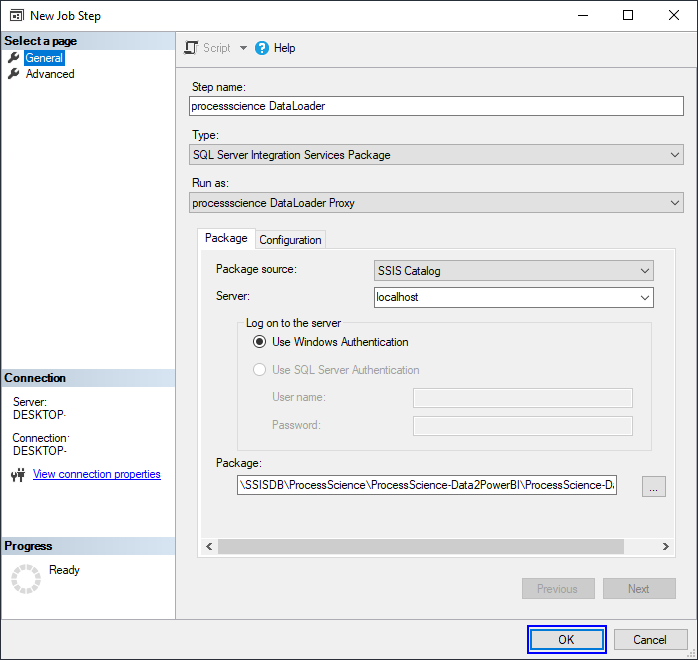
Task: Select Use Windows Authentication radio button
Action: tap(260, 342)
